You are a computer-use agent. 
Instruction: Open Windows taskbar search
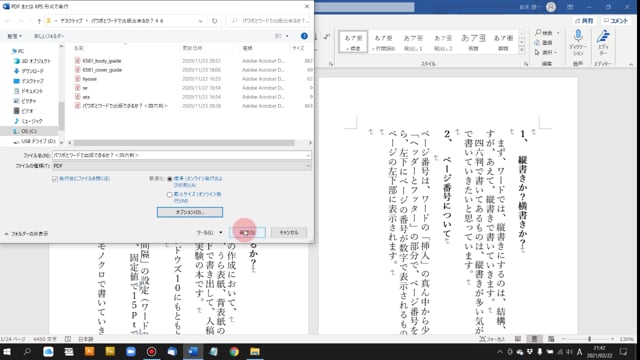pyautogui.click(x=27, y=351)
